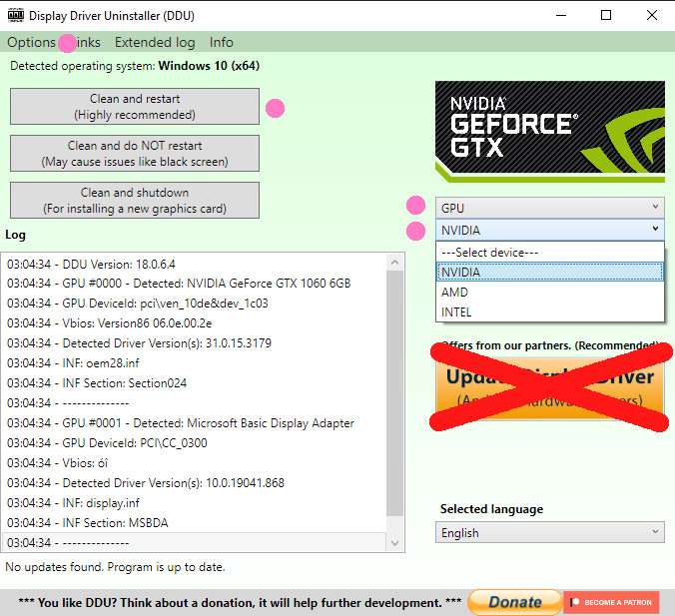Screen dimensions: 675x616
Task: Click the Donate button
Action: point(515,602)
